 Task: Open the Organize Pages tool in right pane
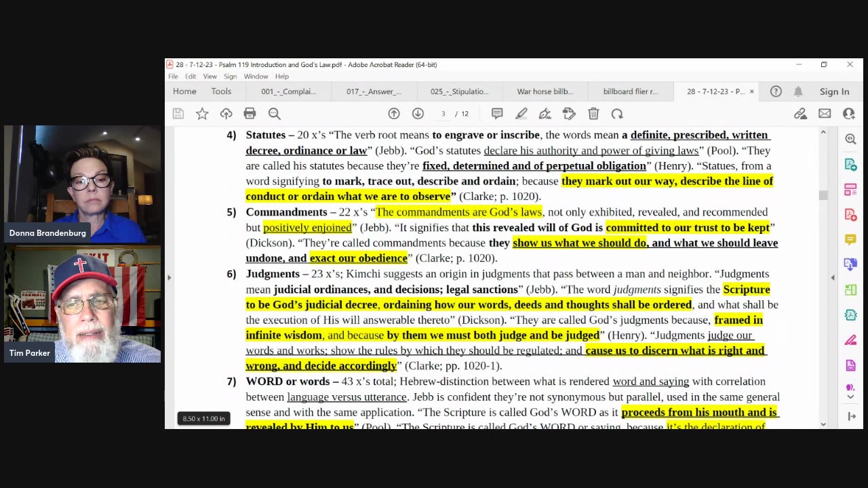[850, 190]
